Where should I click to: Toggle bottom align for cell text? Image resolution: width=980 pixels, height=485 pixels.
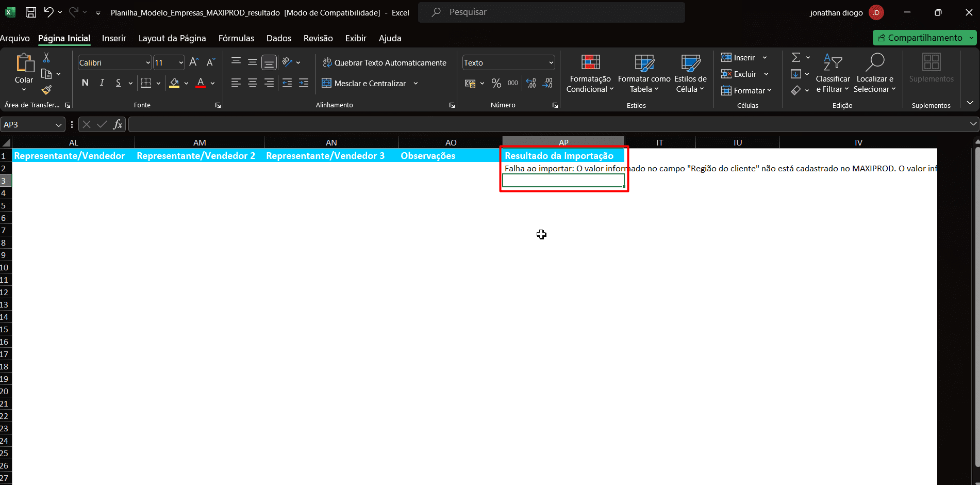(269, 62)
